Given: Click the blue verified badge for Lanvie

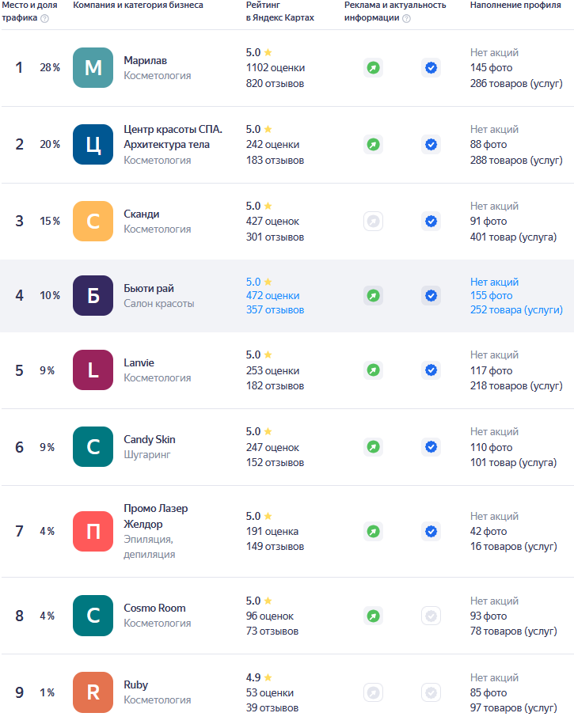Looking at the screenshot, I should coord(431,370).
